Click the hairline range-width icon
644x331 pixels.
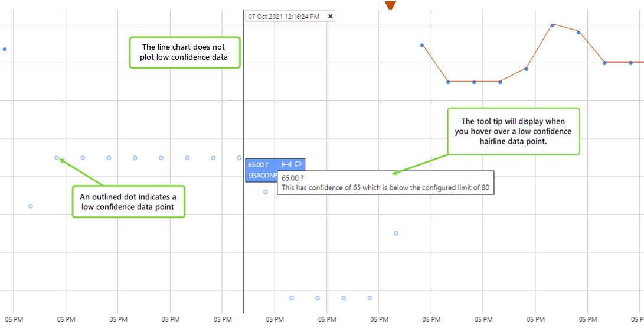point(287,164)
